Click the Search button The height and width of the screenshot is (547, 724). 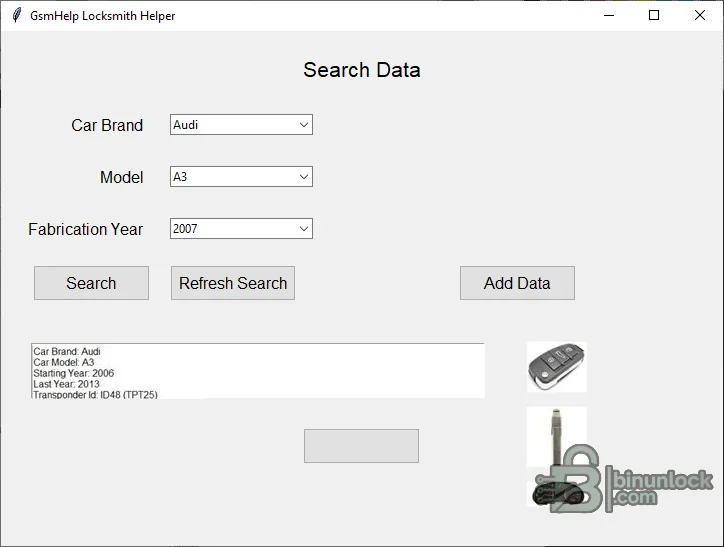coord(91,283)
